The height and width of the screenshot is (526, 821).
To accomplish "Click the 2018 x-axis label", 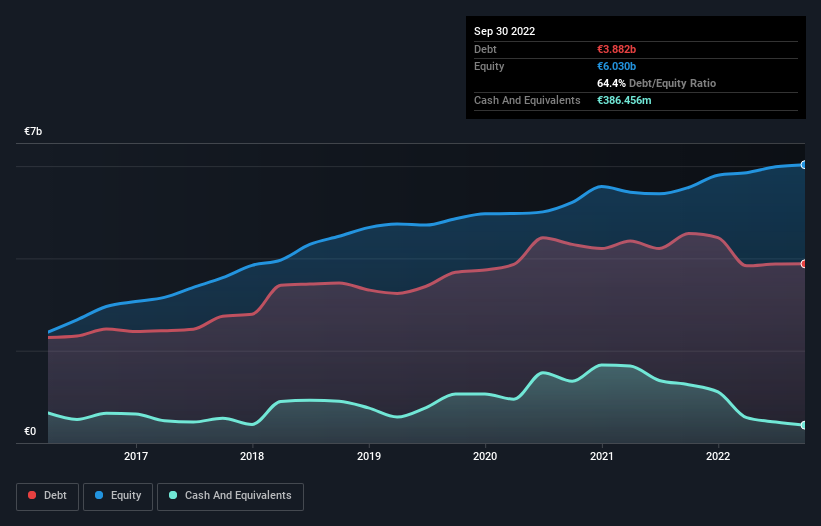I will 252,456.
